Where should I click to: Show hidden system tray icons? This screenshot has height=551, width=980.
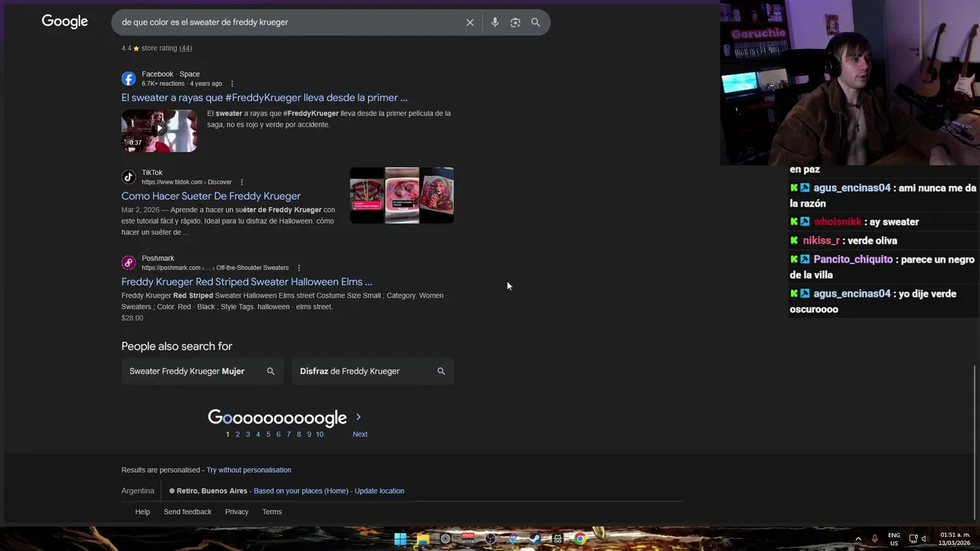[858, 539]
